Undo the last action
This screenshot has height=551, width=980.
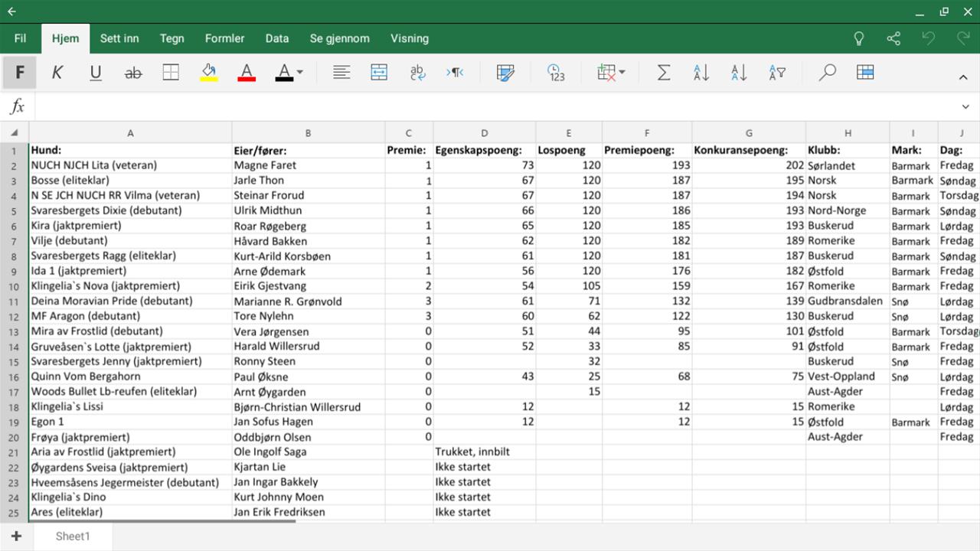pyautogui.click(x=929, y=38)
